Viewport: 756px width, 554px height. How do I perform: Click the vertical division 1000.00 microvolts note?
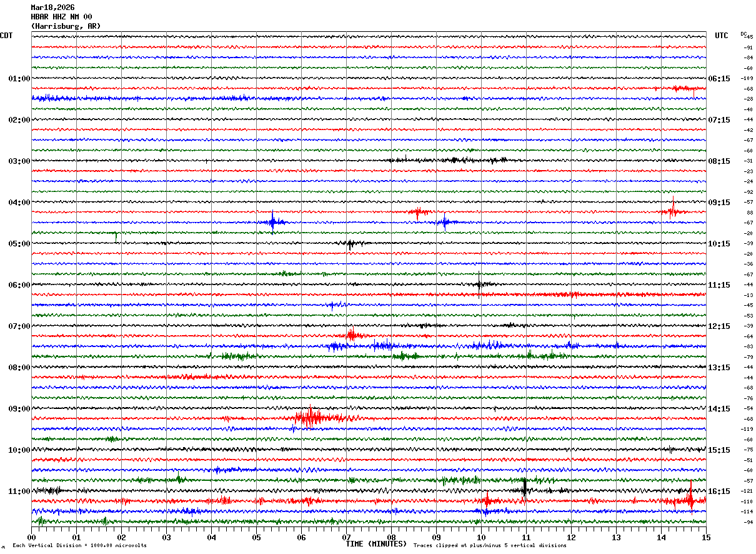tap(79, 545)
